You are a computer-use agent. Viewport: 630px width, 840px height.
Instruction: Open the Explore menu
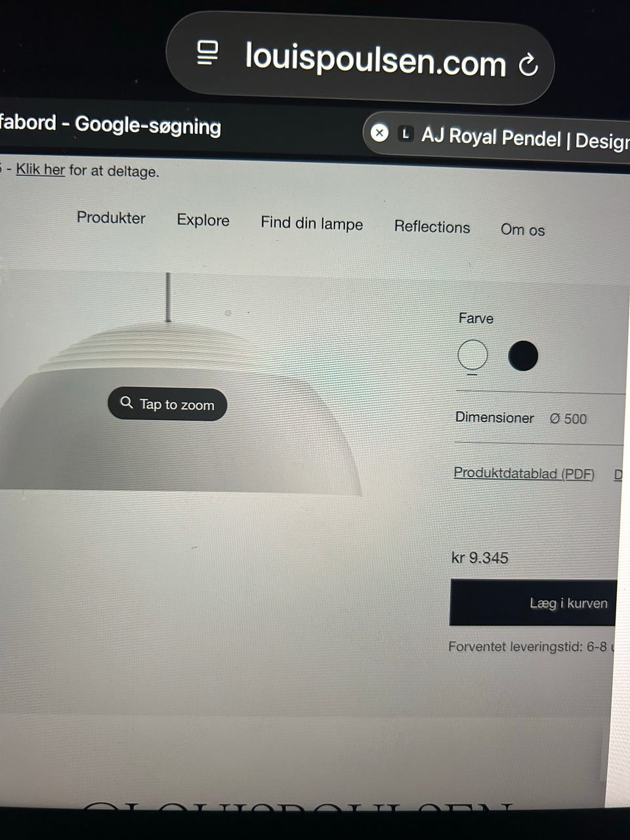pos(203,220)
